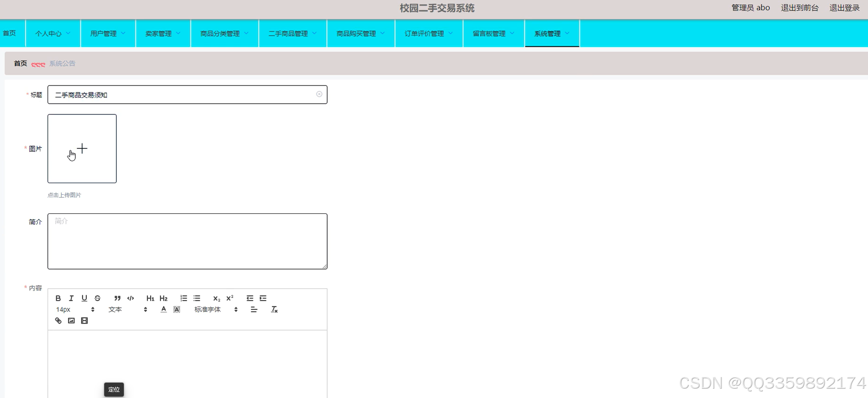868x398 pixels.
Task: Clear text formatting with Tx icon
Action: point(274,309)
